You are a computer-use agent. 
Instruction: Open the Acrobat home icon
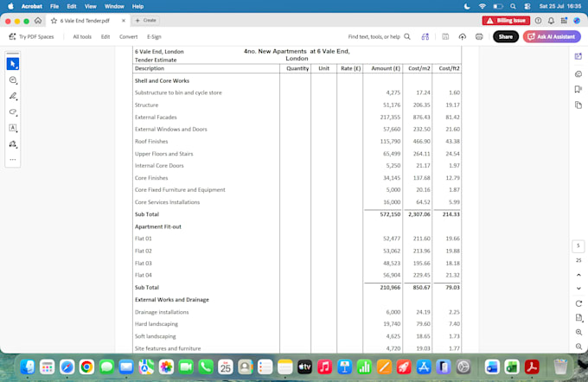pyautogui.click(x=38, y=21)
